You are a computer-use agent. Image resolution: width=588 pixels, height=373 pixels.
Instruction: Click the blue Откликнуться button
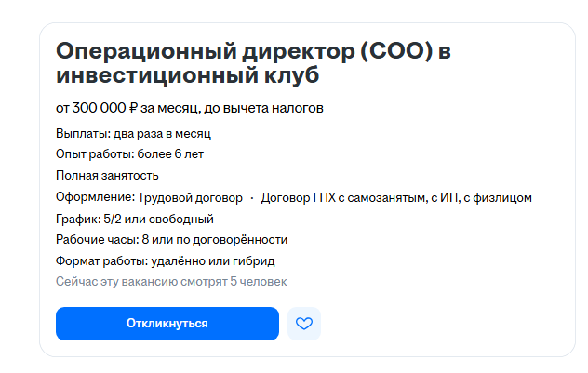click(167, 324)
